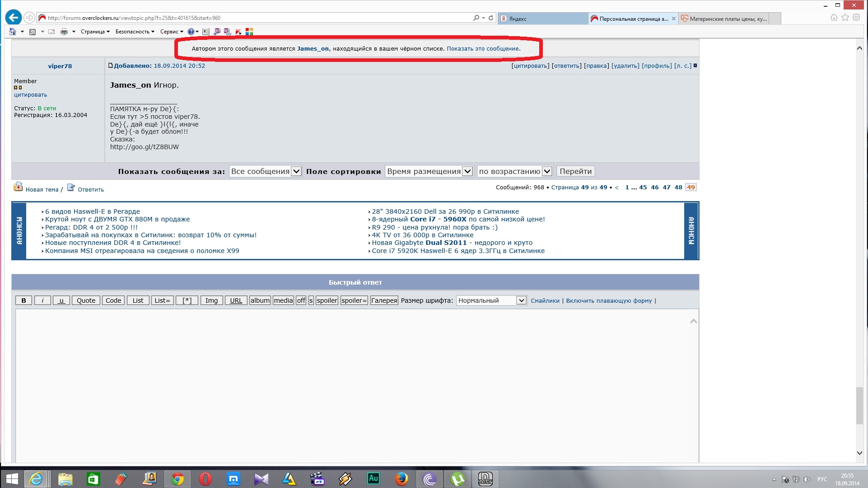Refresh the page with reload icon
Image resolution: width=868 pixels, height=488 pixels.
(x=491, y=18)
